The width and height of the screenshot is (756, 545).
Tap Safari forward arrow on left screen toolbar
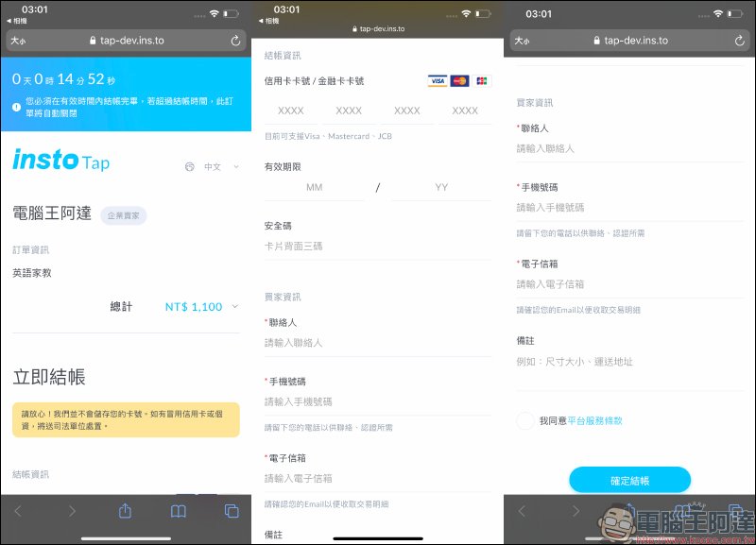[x=72, y=511]
